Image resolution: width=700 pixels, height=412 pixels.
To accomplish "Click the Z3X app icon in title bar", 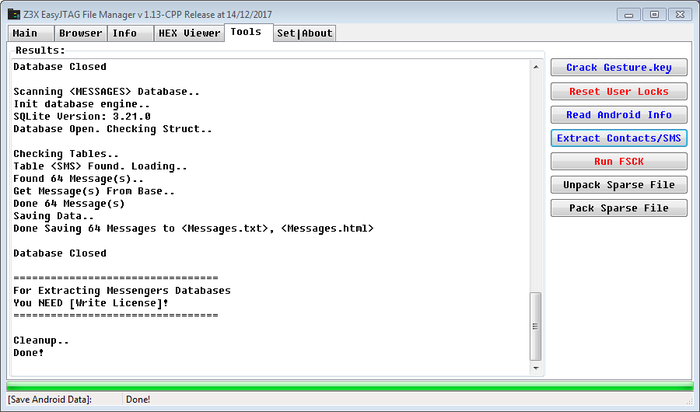I will 14,12.
